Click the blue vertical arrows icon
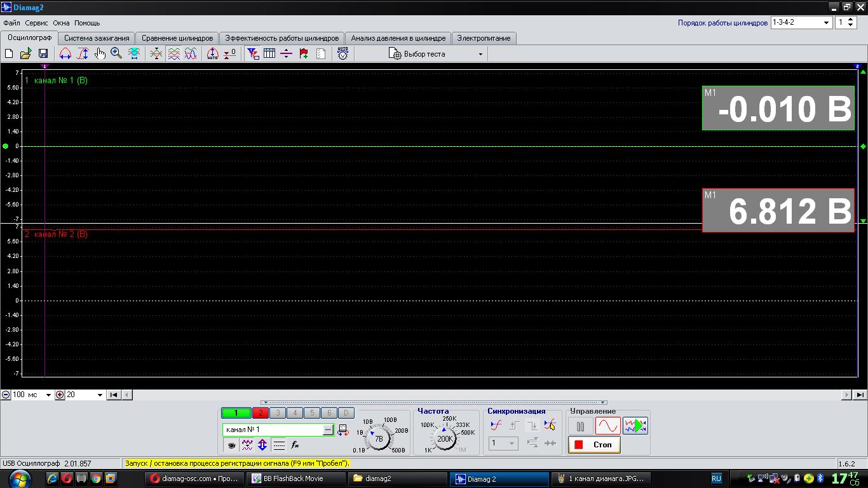 coord(262,445)
